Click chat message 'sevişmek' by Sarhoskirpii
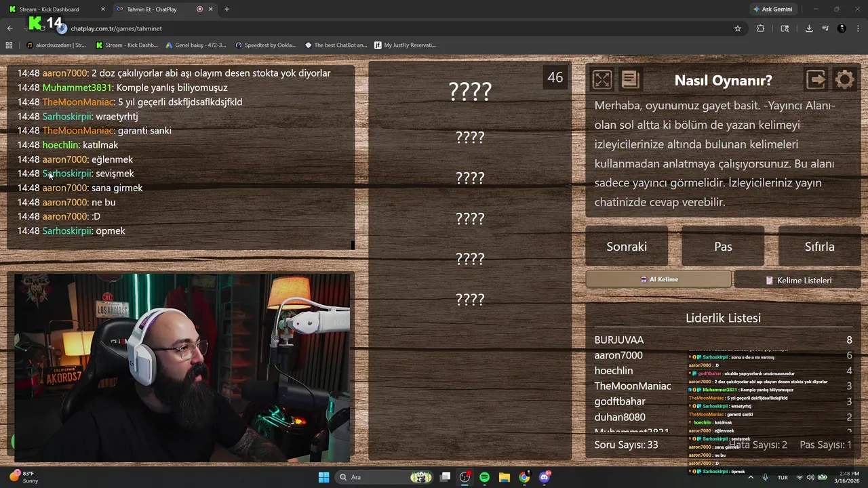Viewport: 868px width, 488px height. click(115, 174)
